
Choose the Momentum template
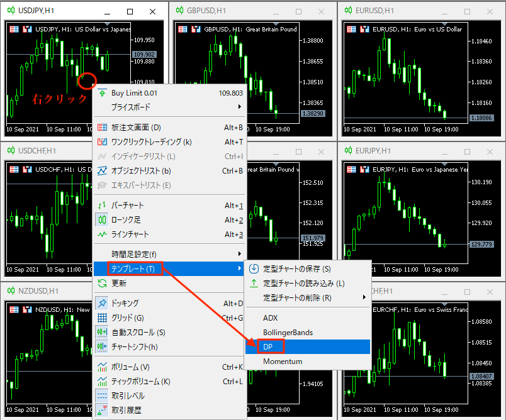tap(283, 362)
